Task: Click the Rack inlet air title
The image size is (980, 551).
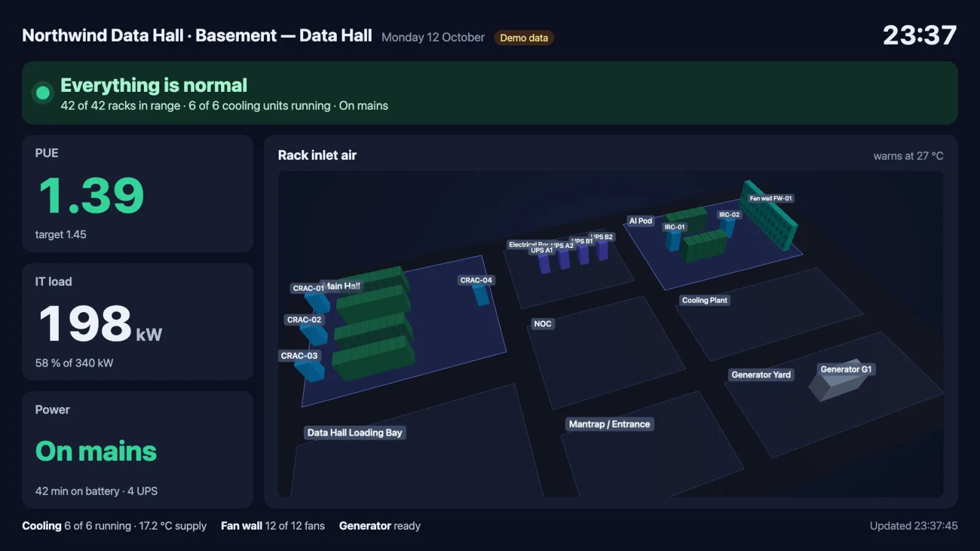Action: [x=317, y=156]
